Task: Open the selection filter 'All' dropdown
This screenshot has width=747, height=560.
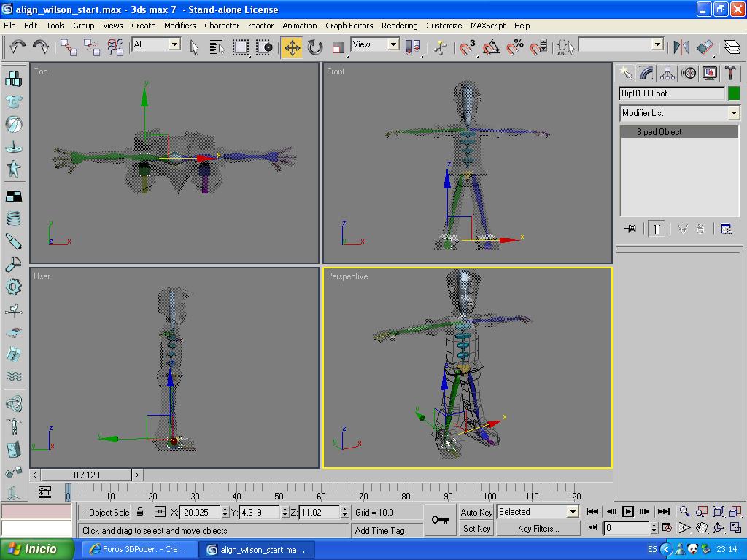Action: pyautogui.click(x=174, y=44)
